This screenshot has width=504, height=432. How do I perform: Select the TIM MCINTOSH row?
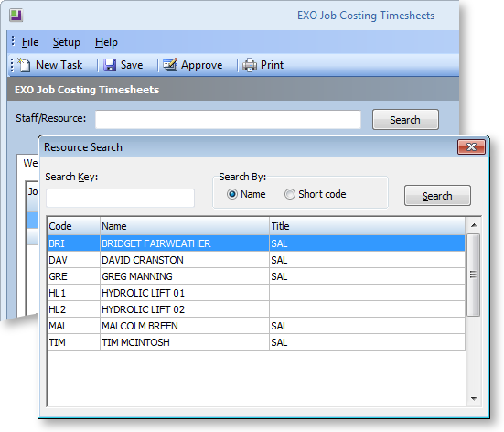256,342
